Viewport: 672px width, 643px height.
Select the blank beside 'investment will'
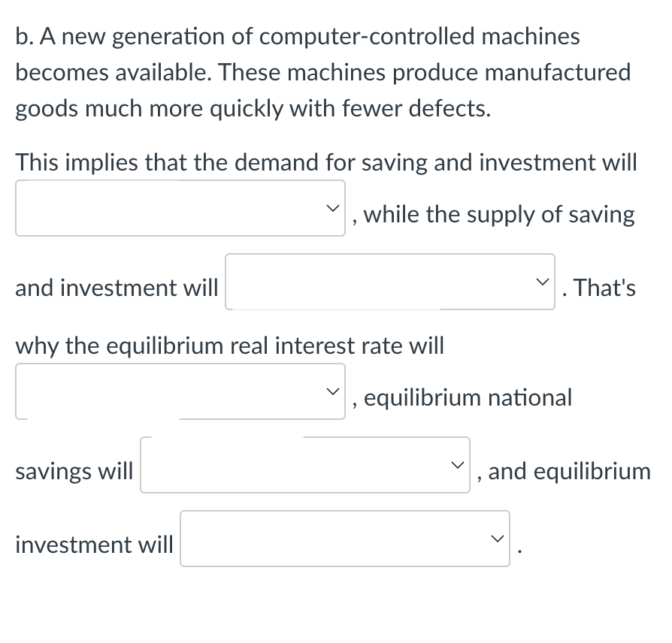point(344,538)
